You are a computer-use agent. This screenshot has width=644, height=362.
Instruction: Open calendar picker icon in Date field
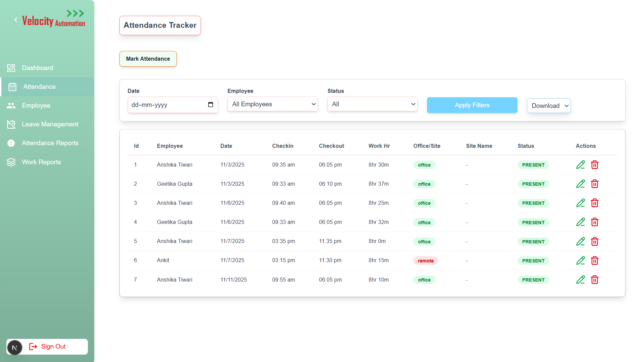point(210,105)
